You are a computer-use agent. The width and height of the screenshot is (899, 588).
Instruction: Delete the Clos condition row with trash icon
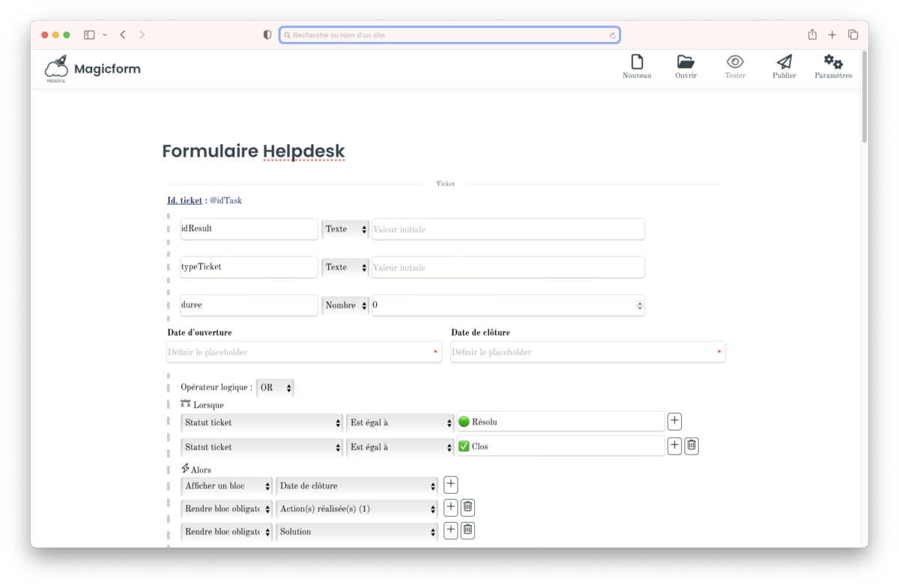pos(691,446)
